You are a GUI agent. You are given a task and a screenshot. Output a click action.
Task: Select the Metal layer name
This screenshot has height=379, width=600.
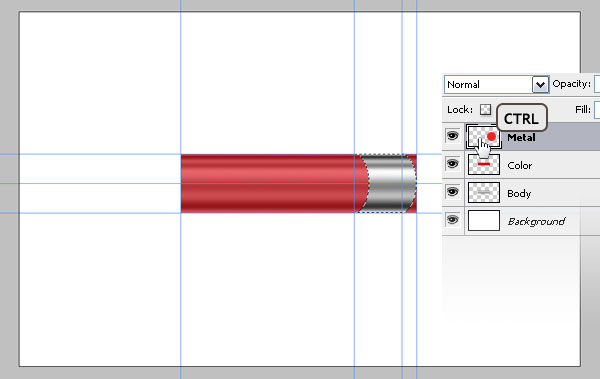tap(521, 137)
